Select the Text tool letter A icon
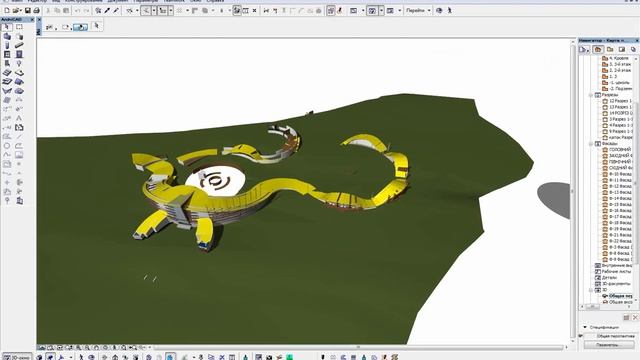This screenshot has width=640, height=360. click(x=19, y=118)
